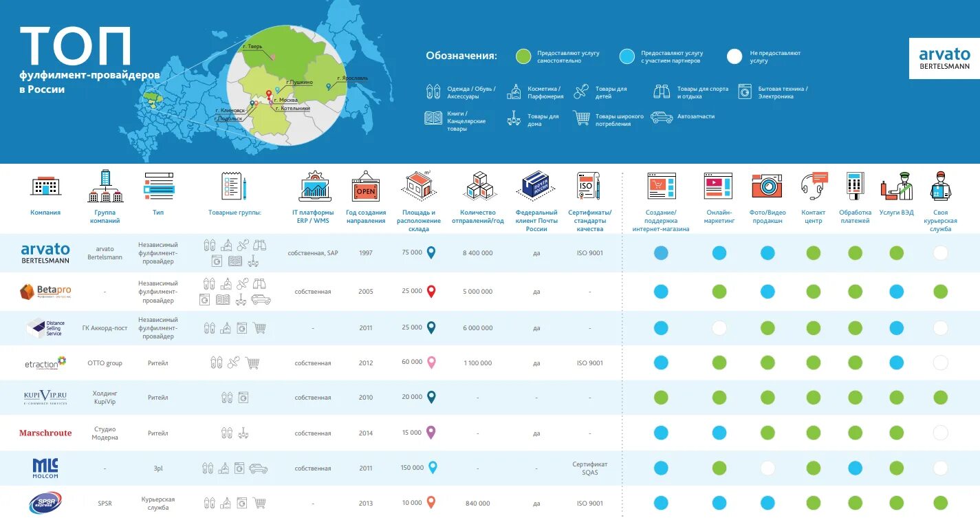Select the "Студио Модерна" cell
The image size is (980, 518).
[x=105, y=433]
